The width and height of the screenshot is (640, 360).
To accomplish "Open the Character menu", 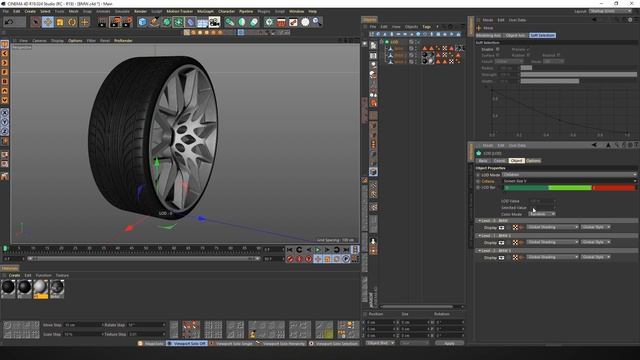I will [226, 11].
